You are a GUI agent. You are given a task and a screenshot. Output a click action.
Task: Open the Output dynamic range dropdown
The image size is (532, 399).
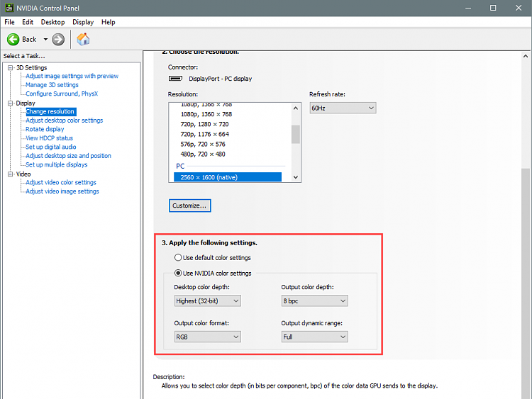point(314,337)
